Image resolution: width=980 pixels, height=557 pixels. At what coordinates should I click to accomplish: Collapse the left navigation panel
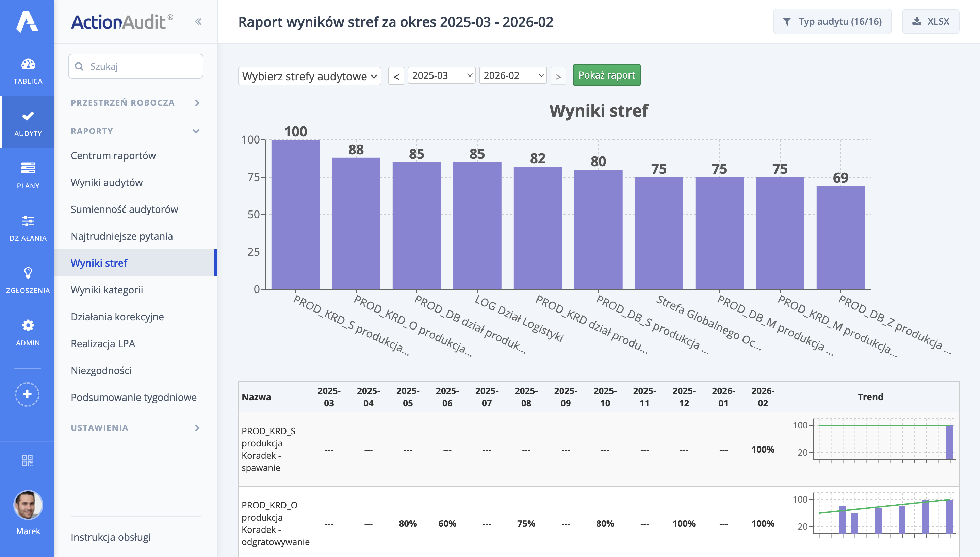click(x=198, y=21)
